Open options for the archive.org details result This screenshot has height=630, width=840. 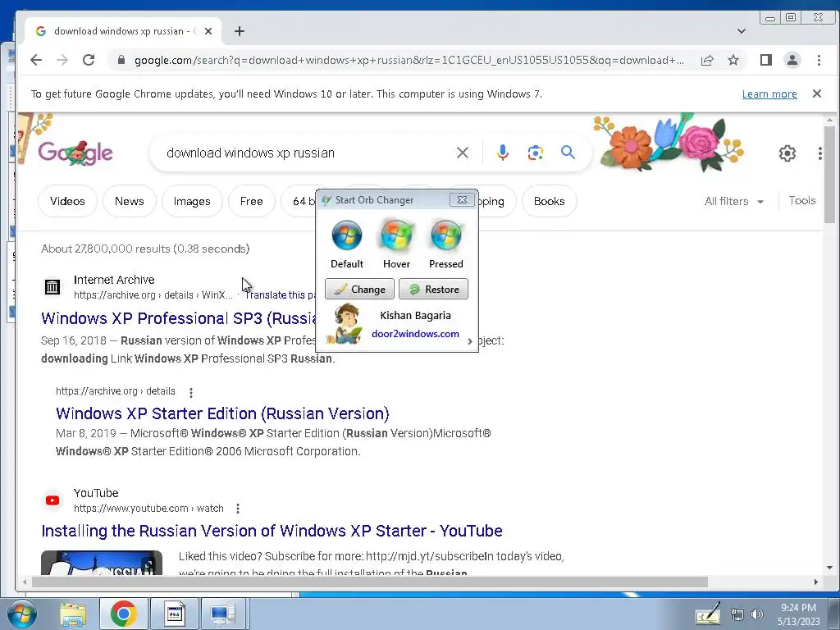[190, 392]
